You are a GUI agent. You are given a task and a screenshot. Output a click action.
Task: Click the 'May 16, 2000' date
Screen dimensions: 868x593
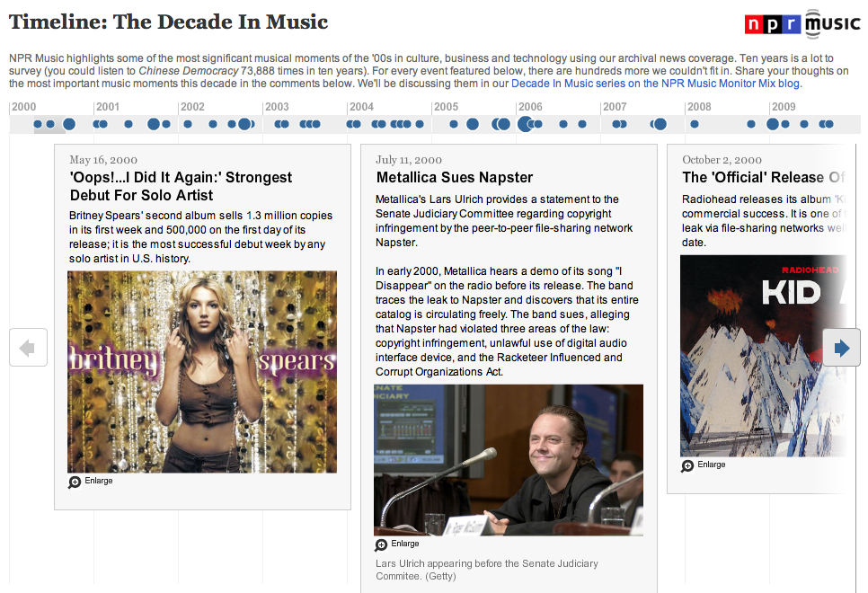point(103,160)
